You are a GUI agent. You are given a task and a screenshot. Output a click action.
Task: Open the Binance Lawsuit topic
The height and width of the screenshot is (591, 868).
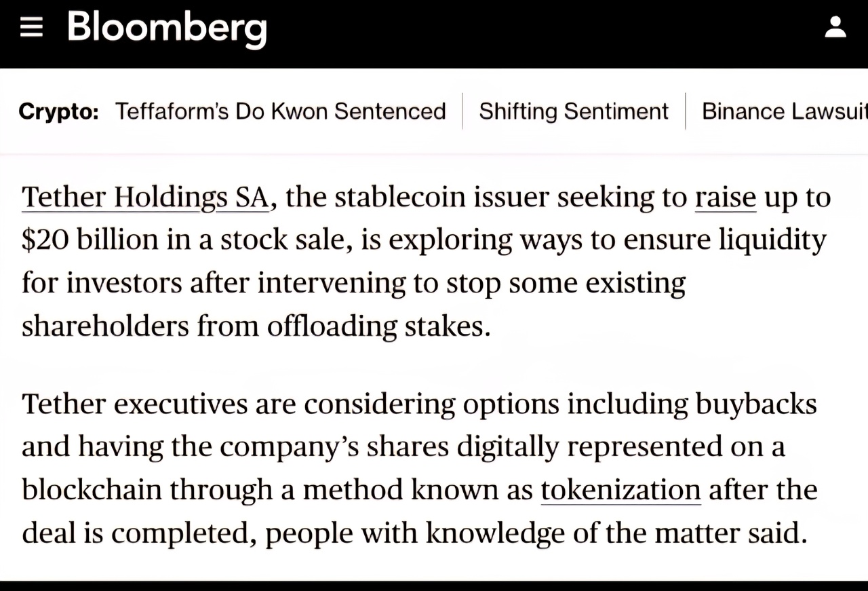tap(784, 111)
